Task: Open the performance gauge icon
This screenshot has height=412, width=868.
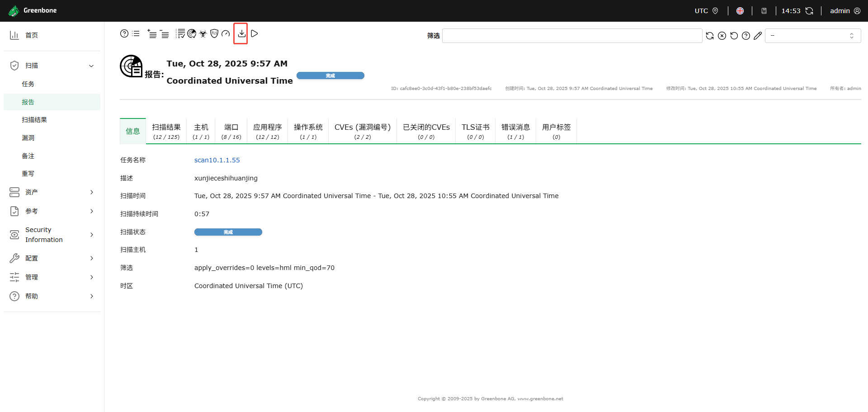Action: pos(226,33)
